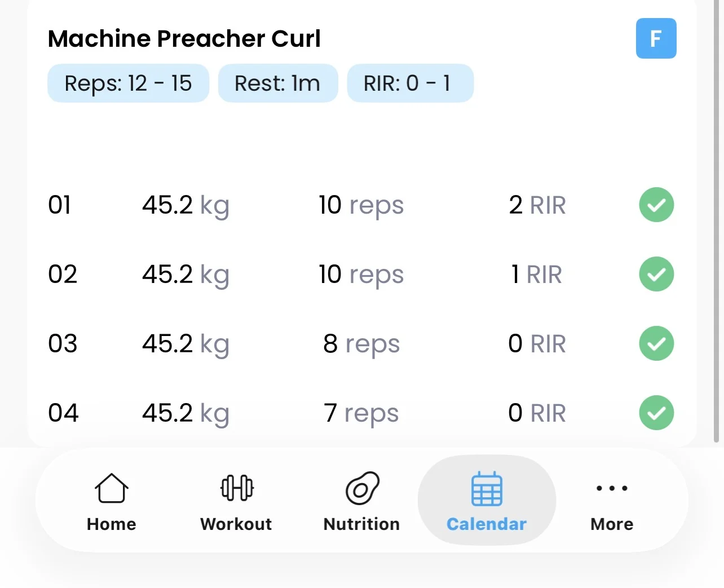Viewport: 724px width, 588px height.
Task: Uncheck set 03 green checkmark
Action: (x=656, y=343)
